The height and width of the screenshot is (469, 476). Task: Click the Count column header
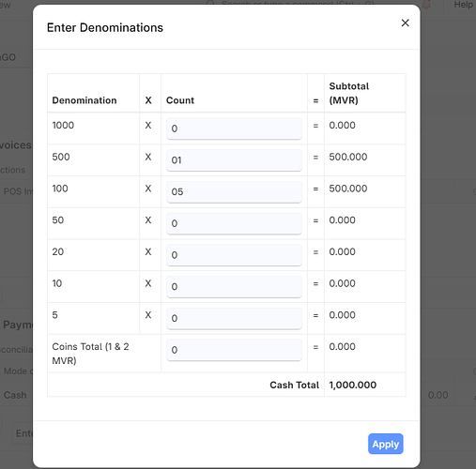click(x=180, y=100)
